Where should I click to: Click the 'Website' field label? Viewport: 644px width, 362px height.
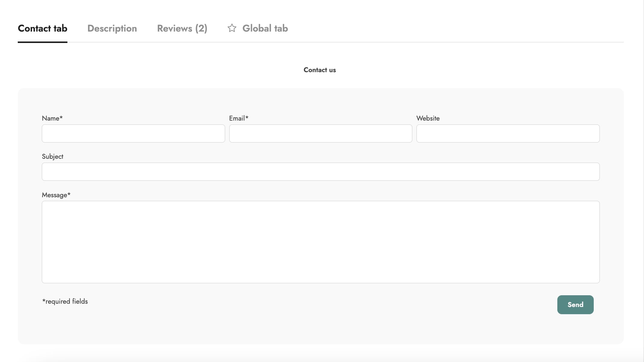(428, 118)
